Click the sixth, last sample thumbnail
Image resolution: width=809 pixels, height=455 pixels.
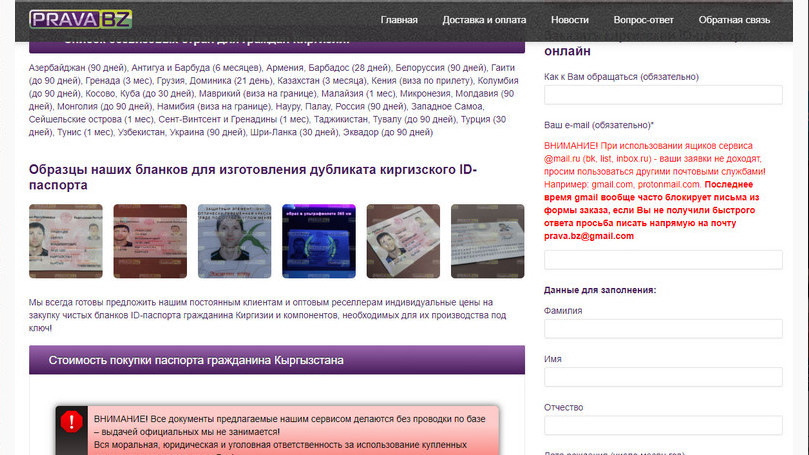pyautogui.click(x=487, y=241)
